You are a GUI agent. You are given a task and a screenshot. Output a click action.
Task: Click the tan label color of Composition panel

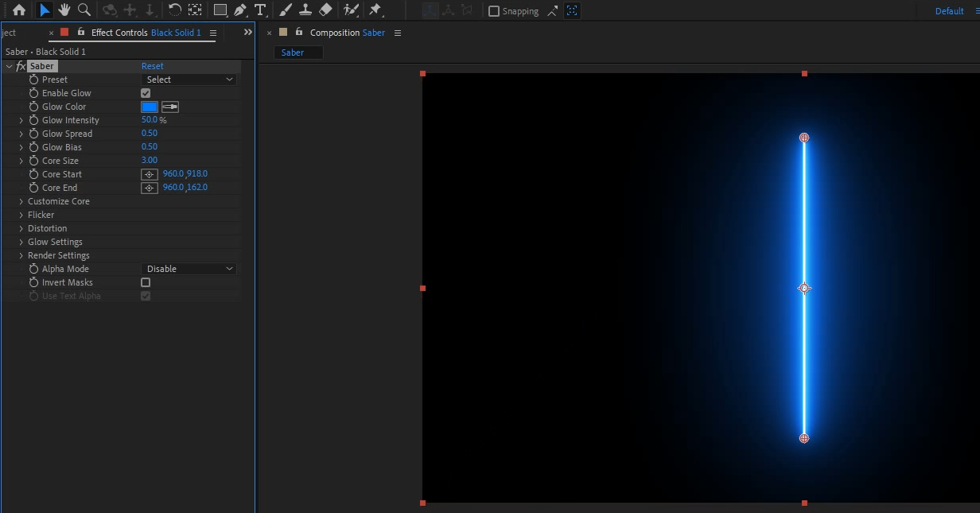tap(282, 32)
